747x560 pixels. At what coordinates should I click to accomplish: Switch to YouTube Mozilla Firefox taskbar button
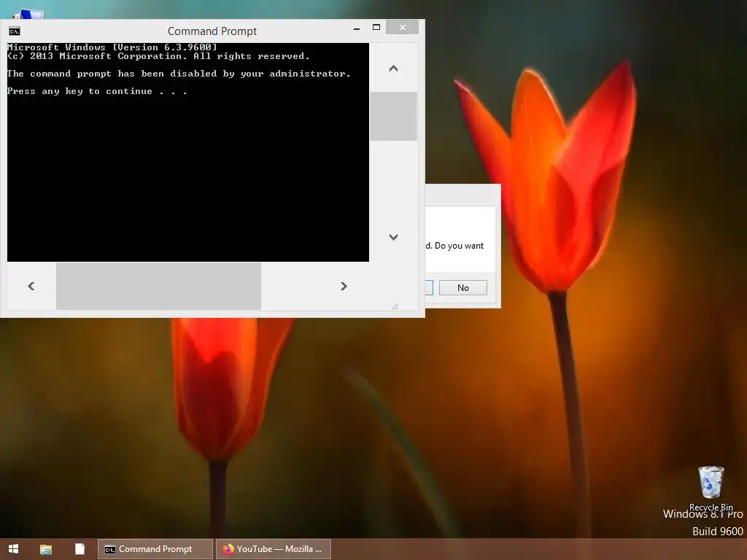tap(274, 550)
